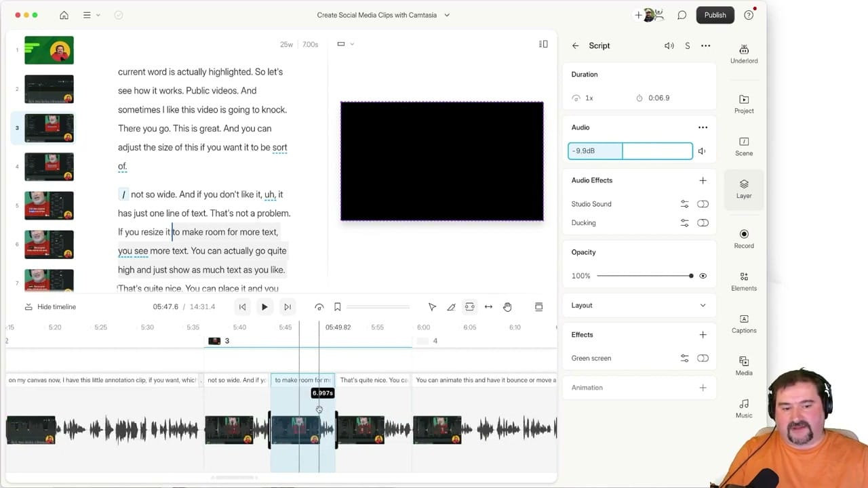Expand the Layout section
Viewport: 868px width, 488px height.
click(703, 305)
